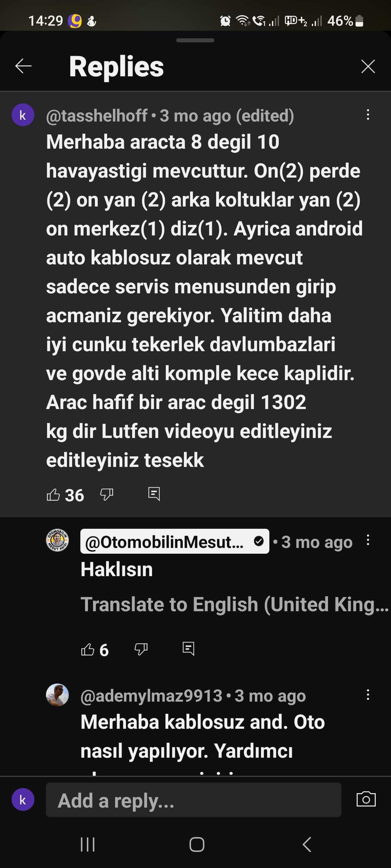This screenshot has height=868, width=391.
Task: Open @ademylmaz9913 profile avatar
Action: coord(57,695)
